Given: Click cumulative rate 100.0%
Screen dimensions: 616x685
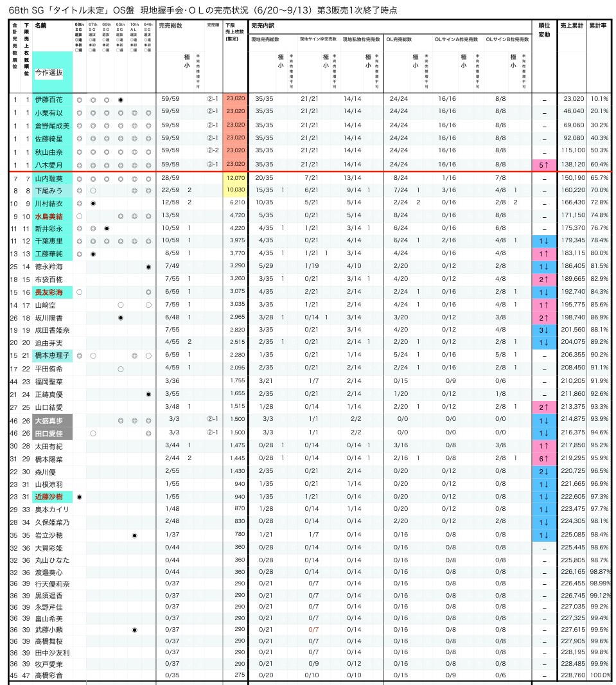Looking at the screenshot, I should click(601, 675).
